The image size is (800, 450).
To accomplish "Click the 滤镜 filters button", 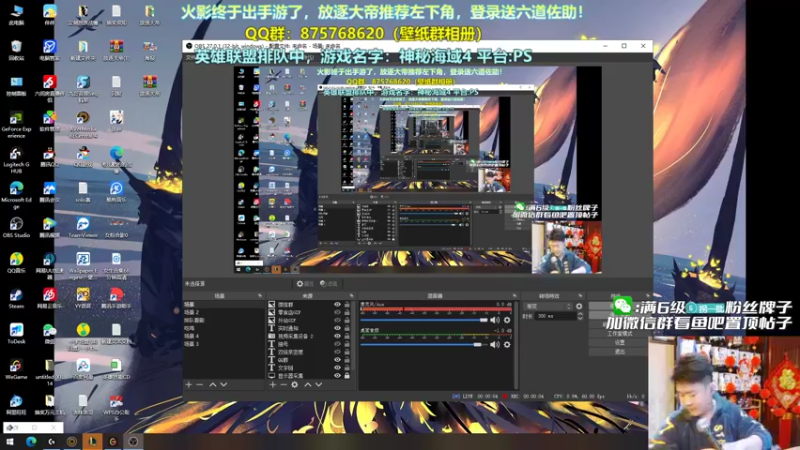I will pos(329,284).
